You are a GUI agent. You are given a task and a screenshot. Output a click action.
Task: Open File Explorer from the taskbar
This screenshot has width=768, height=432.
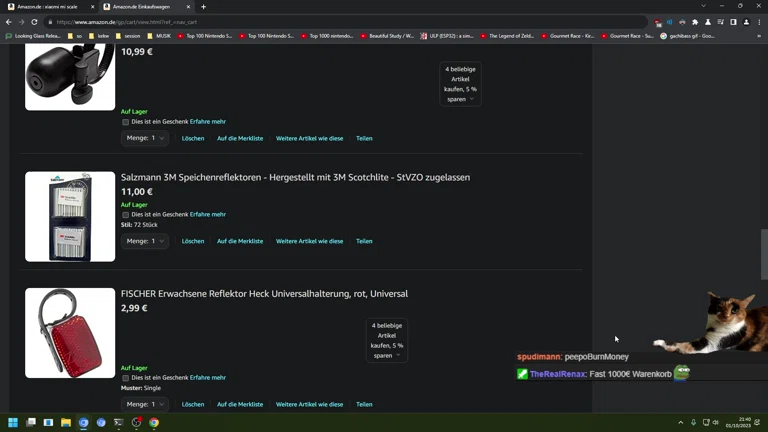pos(66,422)
